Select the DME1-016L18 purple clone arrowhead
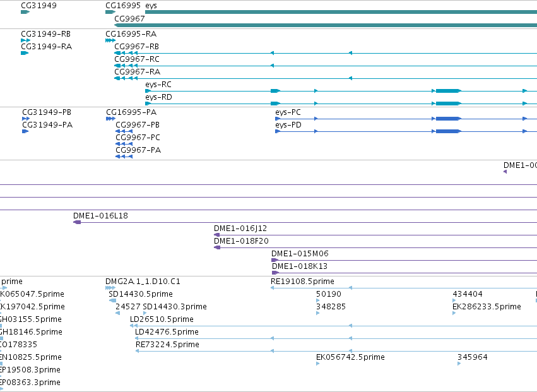537x392 pixels. pyautogui.click(x=77, y=222)
